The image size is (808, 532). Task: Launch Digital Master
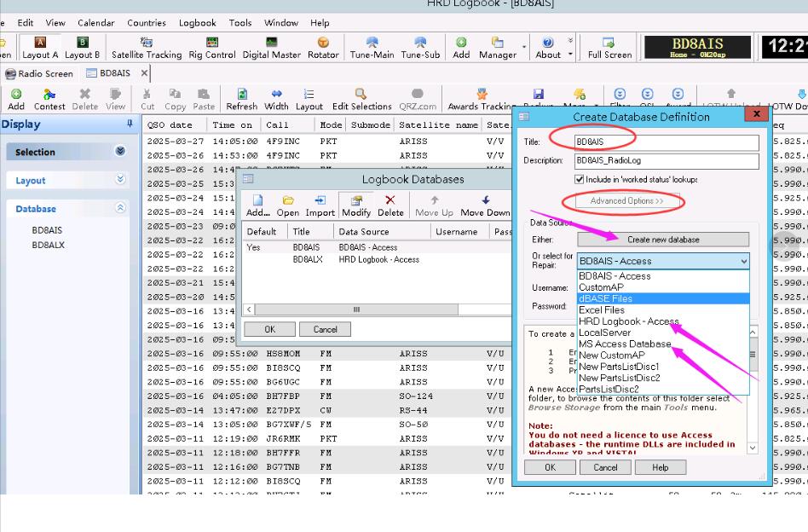[x=272, y=48]
